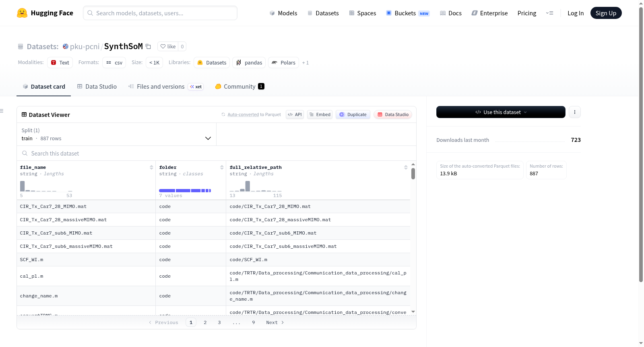This screenshot has width=644, height=347.
Task: Sort by the folder column icon
Action: (222, 167)
